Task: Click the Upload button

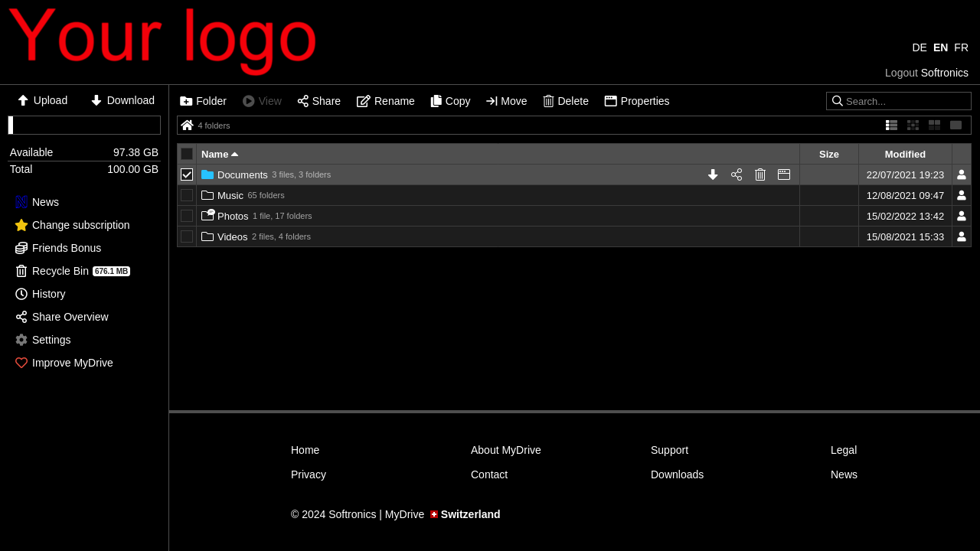Action: [42, 100]
